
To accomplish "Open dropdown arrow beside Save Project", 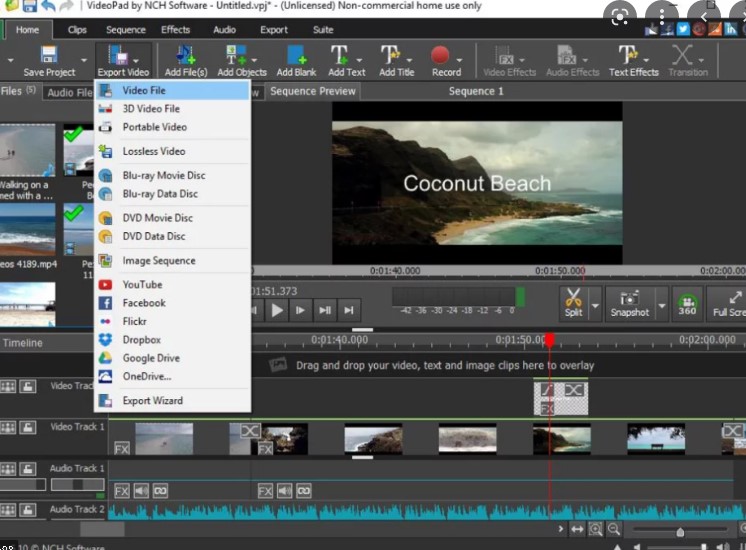I will point(84,60).
